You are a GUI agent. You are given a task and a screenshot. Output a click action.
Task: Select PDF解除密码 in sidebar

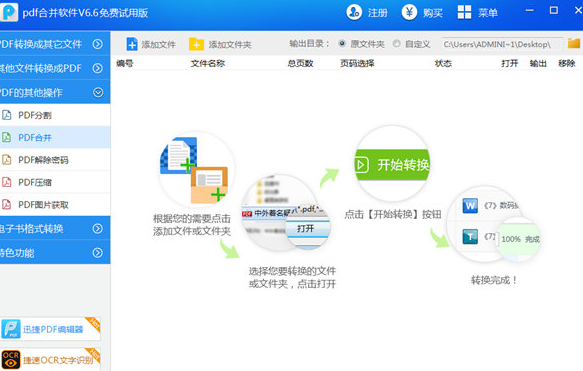(x=55, y=159)
